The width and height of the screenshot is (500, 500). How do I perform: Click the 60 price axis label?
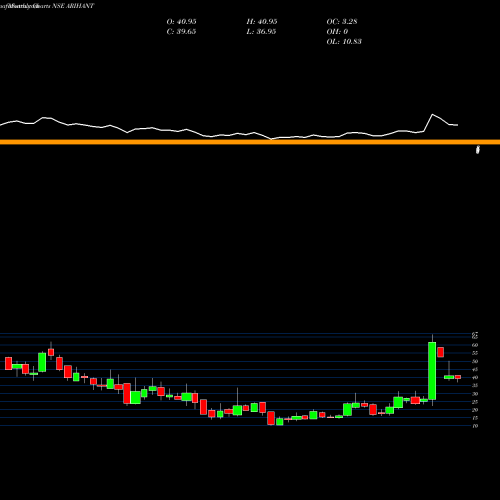tap(475, 345)
